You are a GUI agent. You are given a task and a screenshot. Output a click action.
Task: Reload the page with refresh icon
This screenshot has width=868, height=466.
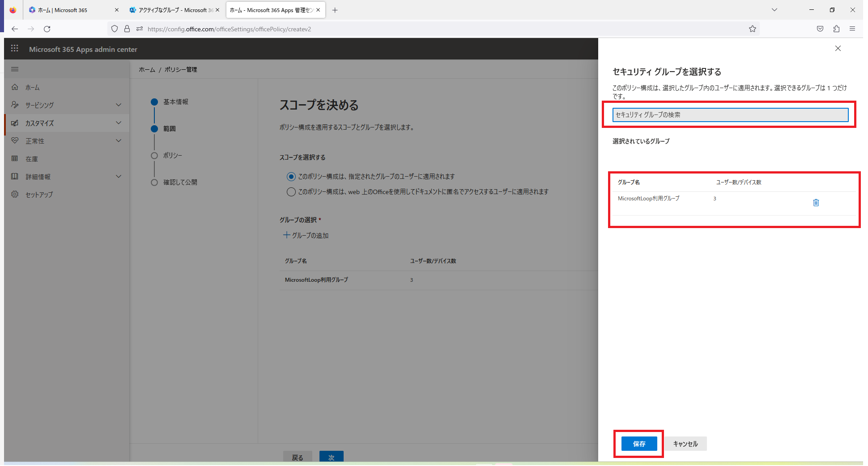point(47,29)
